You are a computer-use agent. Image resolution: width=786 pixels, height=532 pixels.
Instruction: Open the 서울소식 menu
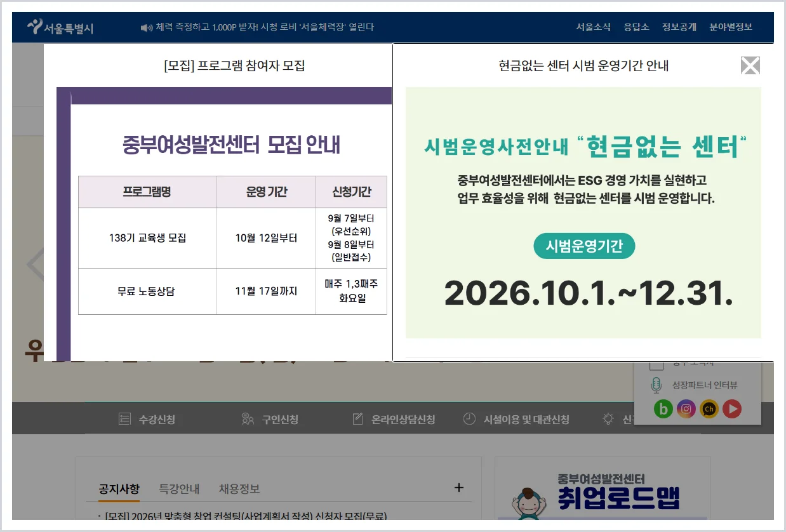point(594,27)
